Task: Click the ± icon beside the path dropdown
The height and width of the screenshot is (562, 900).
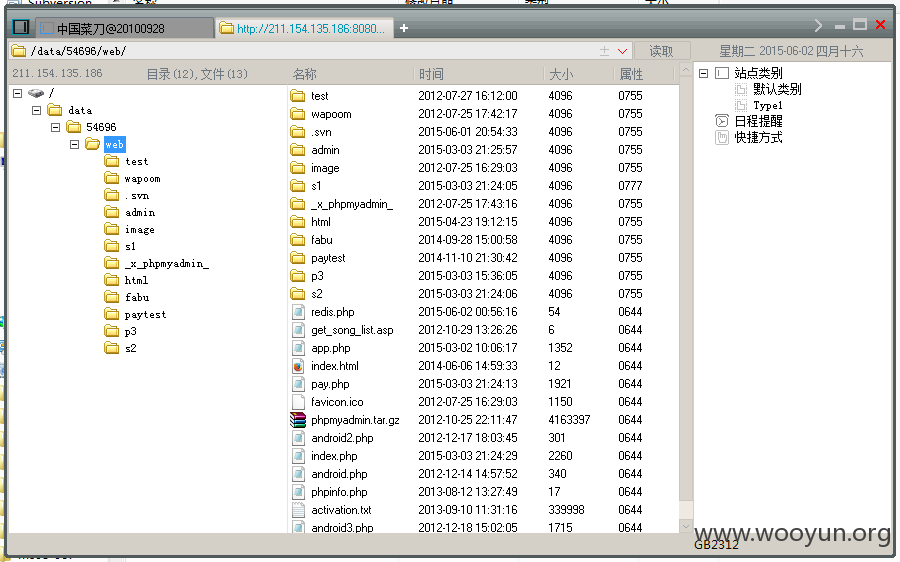Action: point(604,51)
